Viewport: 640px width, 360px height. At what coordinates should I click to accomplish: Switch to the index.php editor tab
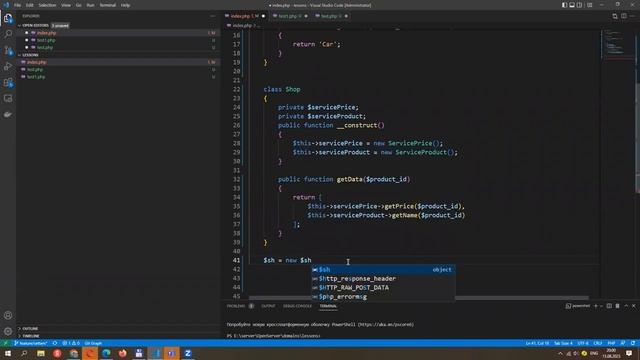point(245,16)
